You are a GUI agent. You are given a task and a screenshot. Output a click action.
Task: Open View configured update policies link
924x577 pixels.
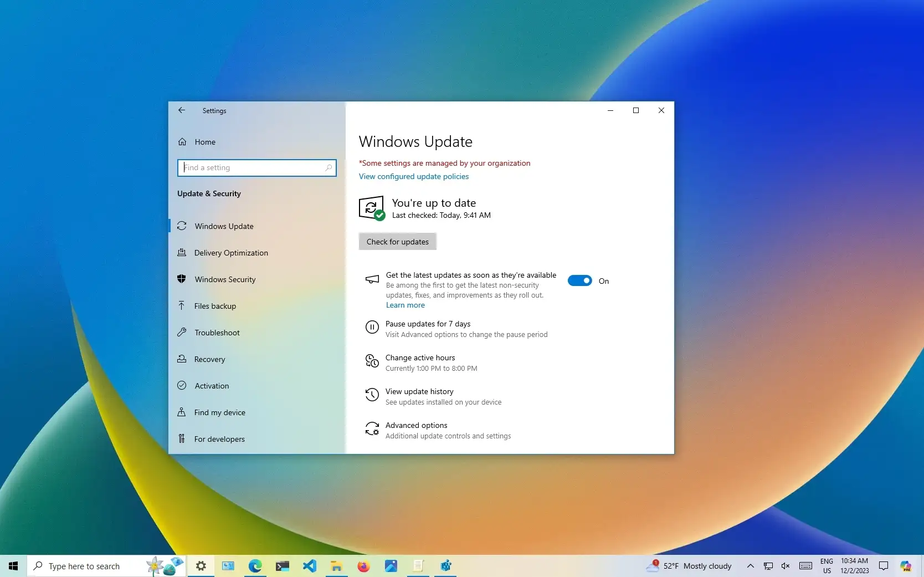click(414, 176)
